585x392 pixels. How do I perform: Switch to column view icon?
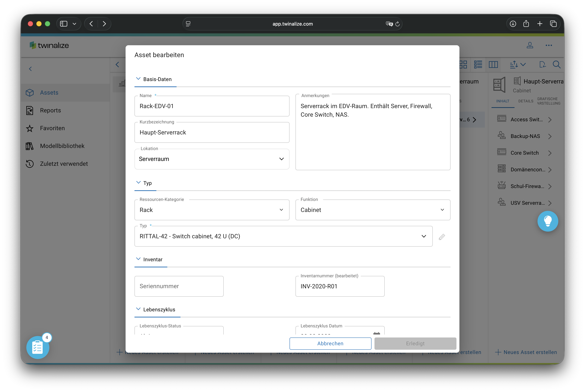coord(493,65)
